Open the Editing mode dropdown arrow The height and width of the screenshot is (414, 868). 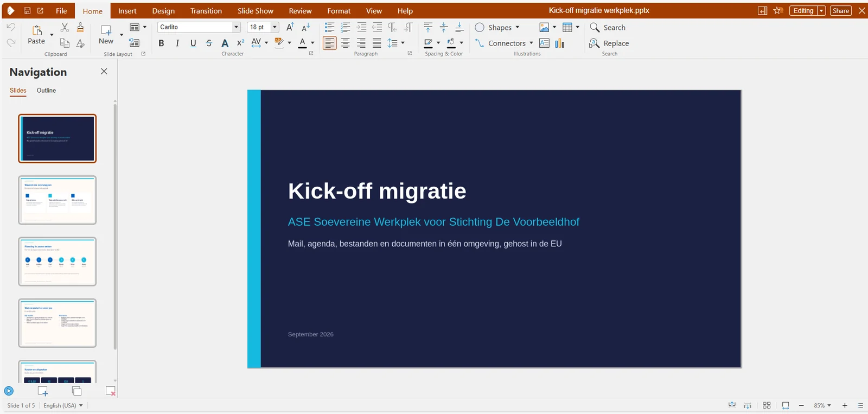tap(821, 11)
